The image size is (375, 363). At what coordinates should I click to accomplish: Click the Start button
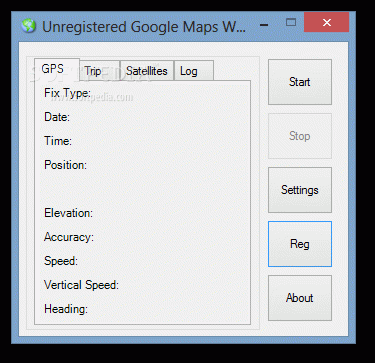click(x=300, y=82)
